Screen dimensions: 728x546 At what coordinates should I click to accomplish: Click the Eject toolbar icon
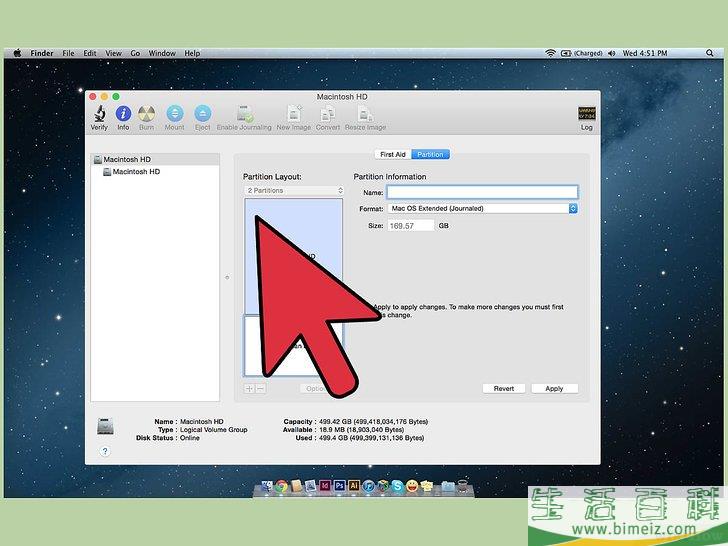pyautogui.click(x=202, y=113)
